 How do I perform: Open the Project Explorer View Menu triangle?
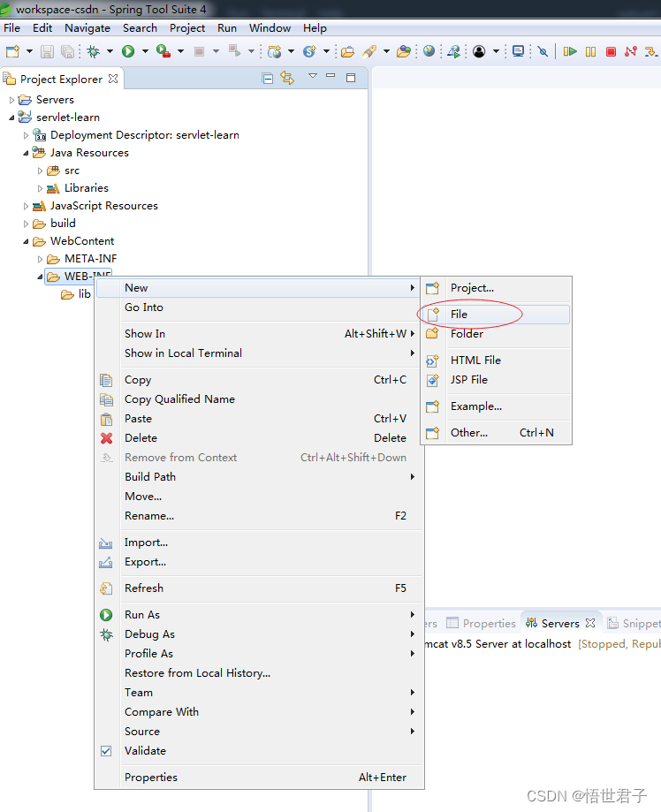[x=312, y=76]
